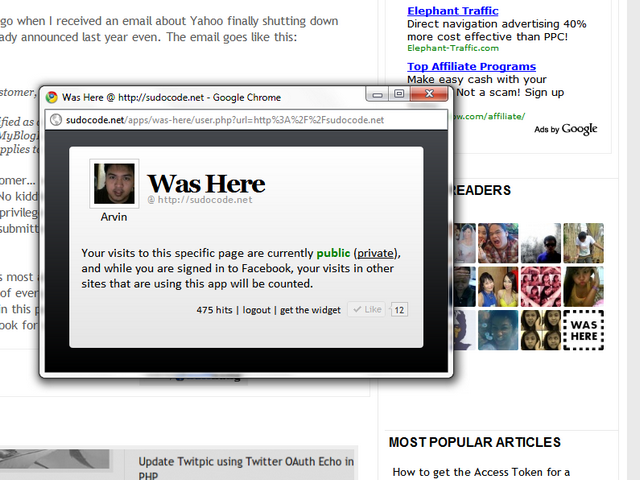640x480 pixels.
Task: Open the get the widget link
Action: pos(310,310)
